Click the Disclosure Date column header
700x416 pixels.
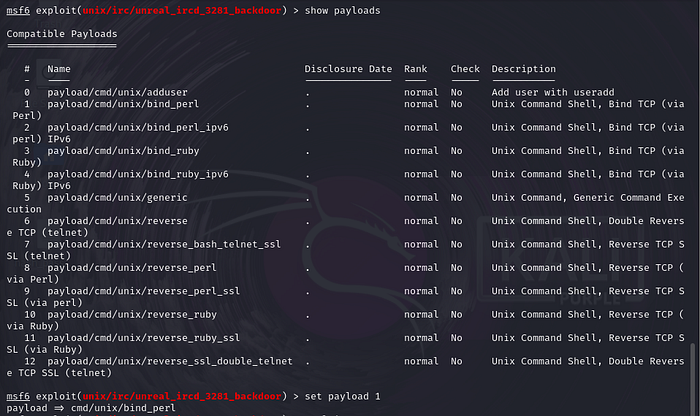[348, 69]
